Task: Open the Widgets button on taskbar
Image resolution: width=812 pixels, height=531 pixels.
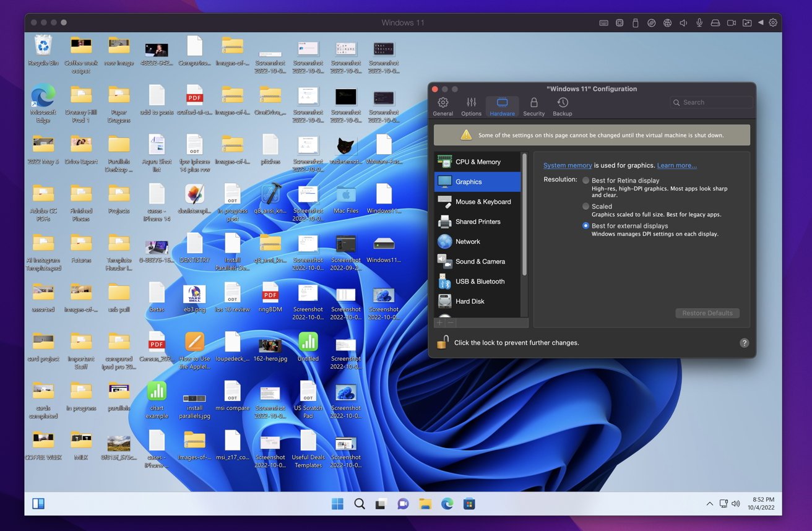Action: [x=38, y=504]
